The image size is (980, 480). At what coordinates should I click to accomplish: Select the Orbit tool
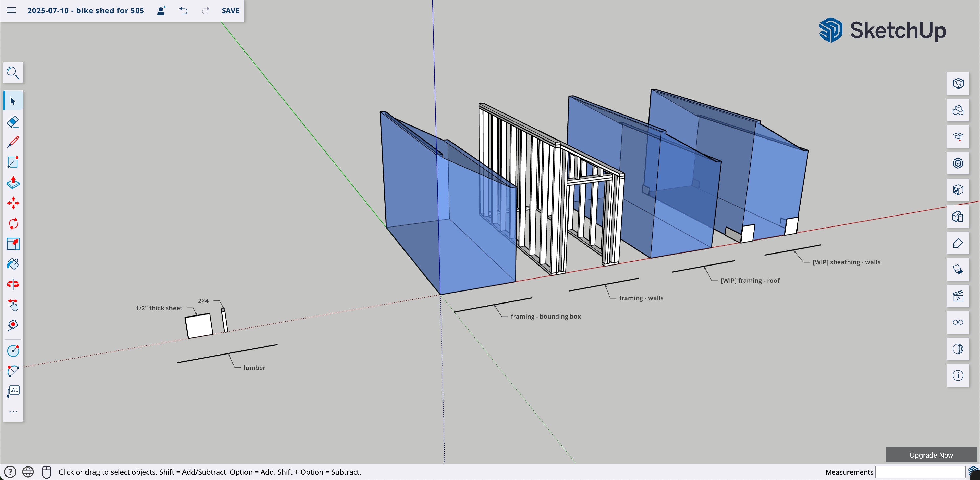click(x=13, y=284)
